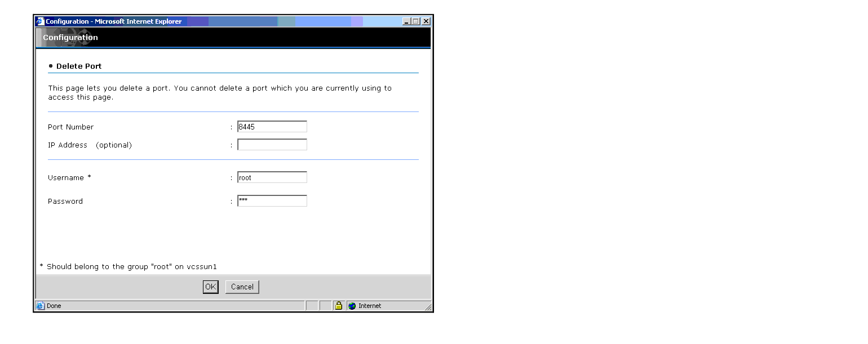868x344 pixels.
Task: Click the Done text in status bar
Action: (x=54, y=306)
